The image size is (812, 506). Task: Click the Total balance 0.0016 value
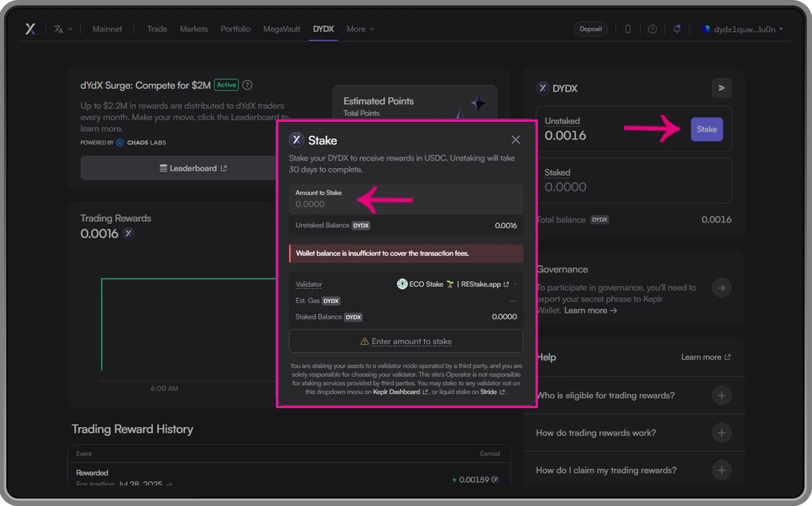(x=716, y=220)
